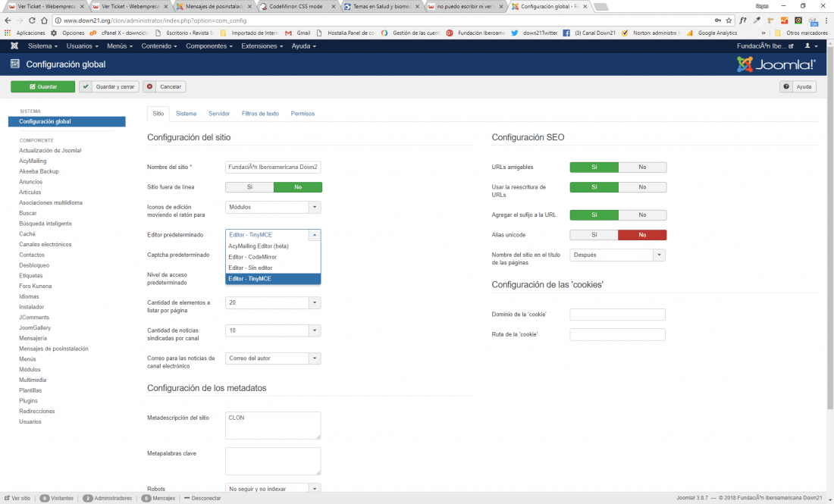
Task: Open the Sistema top menu
Action: coord(42,46)
